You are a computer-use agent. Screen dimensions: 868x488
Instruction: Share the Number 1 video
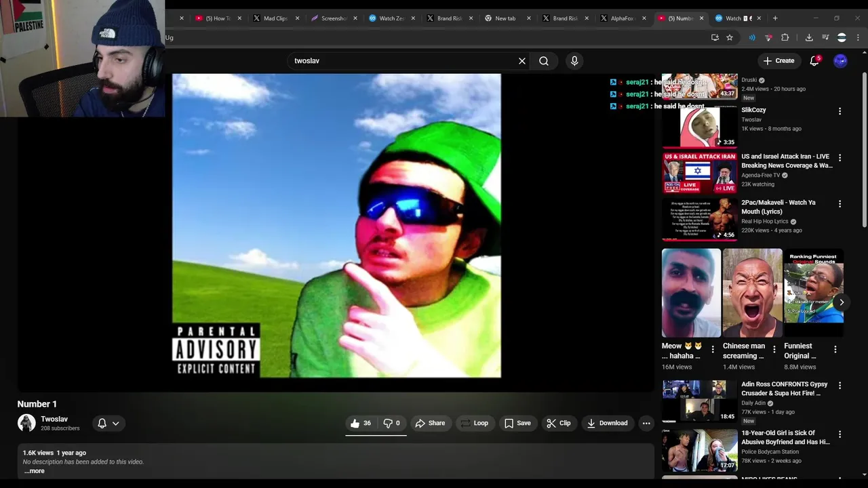[430, 423]
